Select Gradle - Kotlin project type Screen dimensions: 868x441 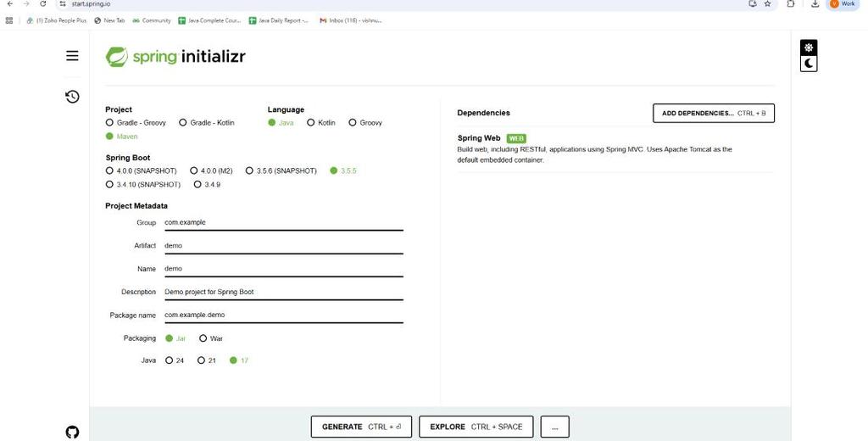pyautogui.click(x=207, y=122)
